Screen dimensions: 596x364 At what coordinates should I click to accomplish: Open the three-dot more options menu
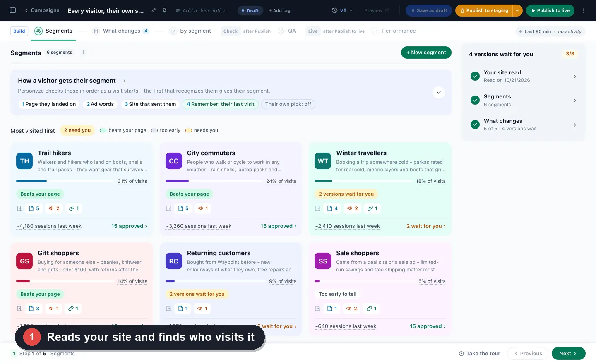584,10
